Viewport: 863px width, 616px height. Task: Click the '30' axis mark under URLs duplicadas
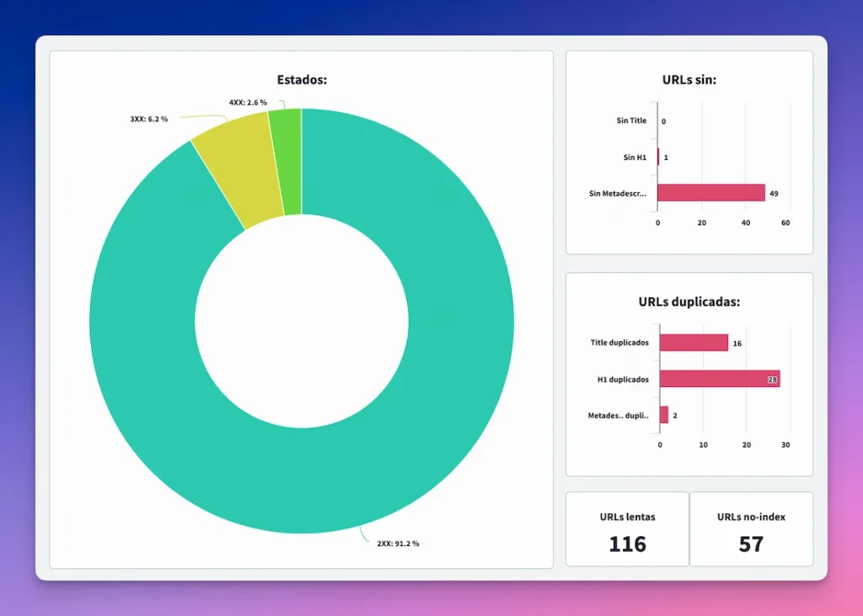[786, 444]
